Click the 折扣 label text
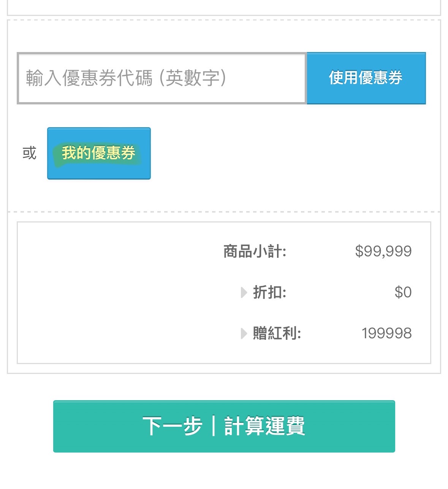Image resolution: width=448 pixels, height=489 pixels. 269,292
